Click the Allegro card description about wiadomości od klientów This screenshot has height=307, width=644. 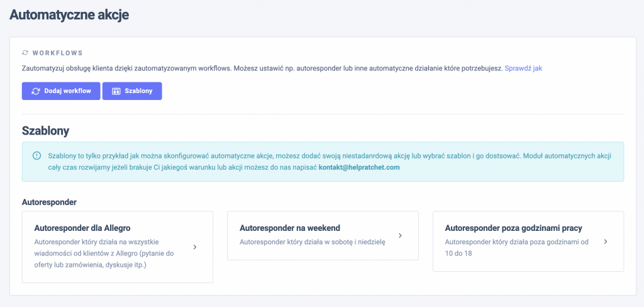coord(105,253)
